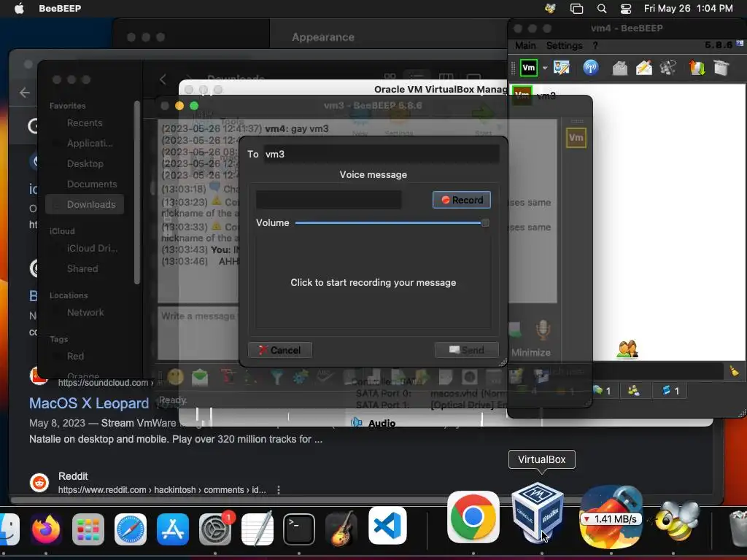Open the BeeBEEP menu in the menu bar

[x=60, y=8]
